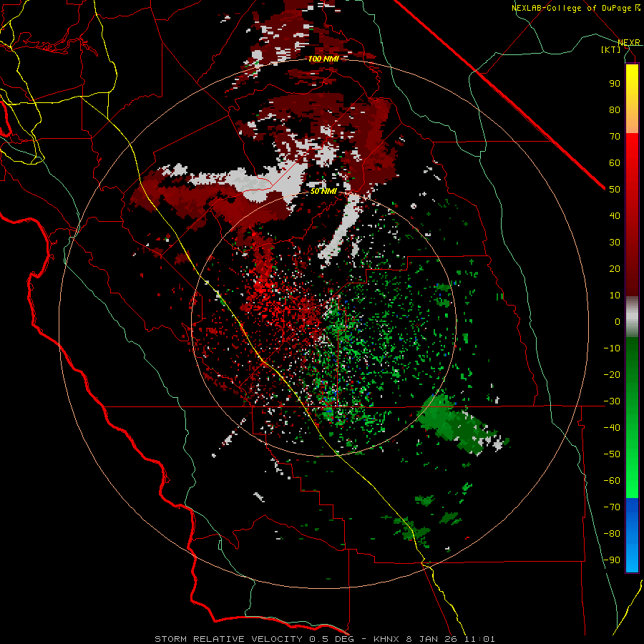Click the [KT] units label

[610, 49]
